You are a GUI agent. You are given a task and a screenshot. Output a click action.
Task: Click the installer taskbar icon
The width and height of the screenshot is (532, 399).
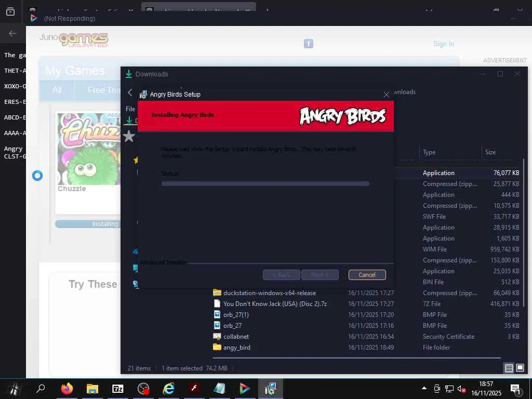270,389
